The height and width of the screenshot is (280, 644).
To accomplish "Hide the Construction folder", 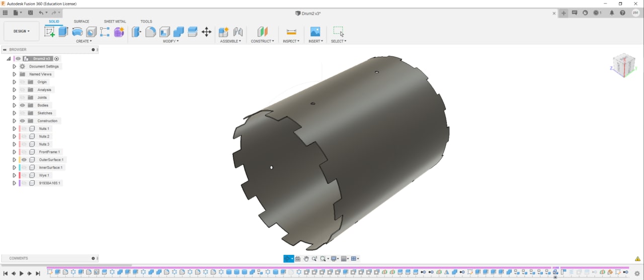I will click(23, 121).
